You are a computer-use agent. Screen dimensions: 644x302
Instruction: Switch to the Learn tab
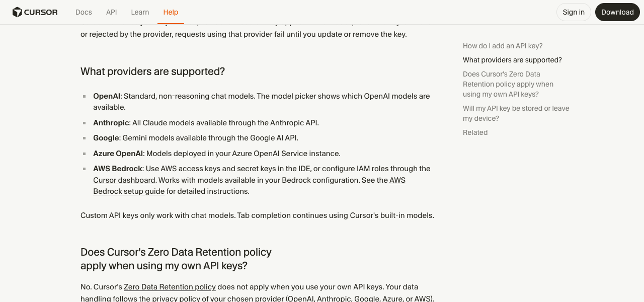(x=140, y=12)
